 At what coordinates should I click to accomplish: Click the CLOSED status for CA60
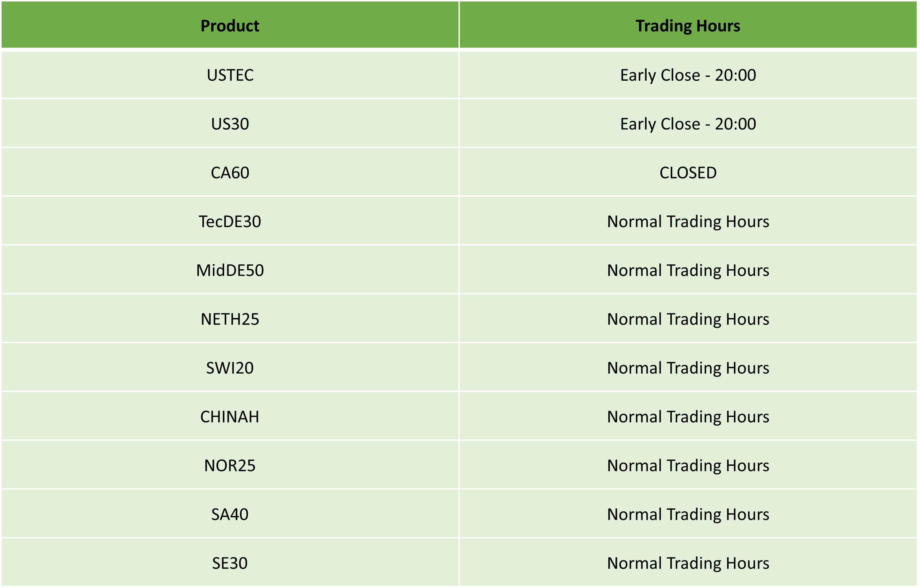pyautogui.click(x=688, y=173)
